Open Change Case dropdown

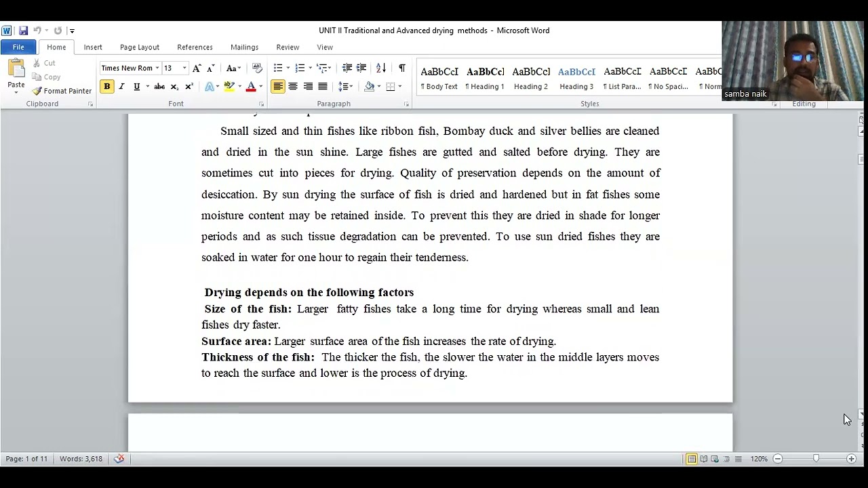tap(233, 68)
